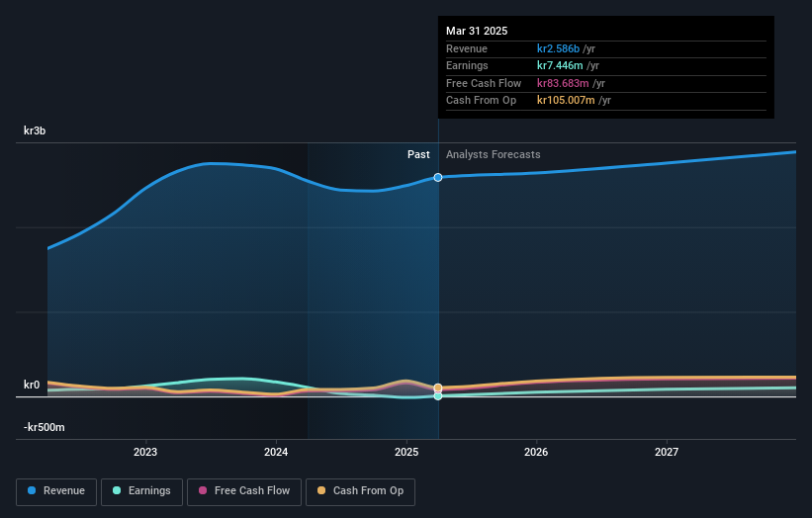Click the 2025 x-axis label
Image resolution: width=812 pixels, height=518 pixels.
406,452
